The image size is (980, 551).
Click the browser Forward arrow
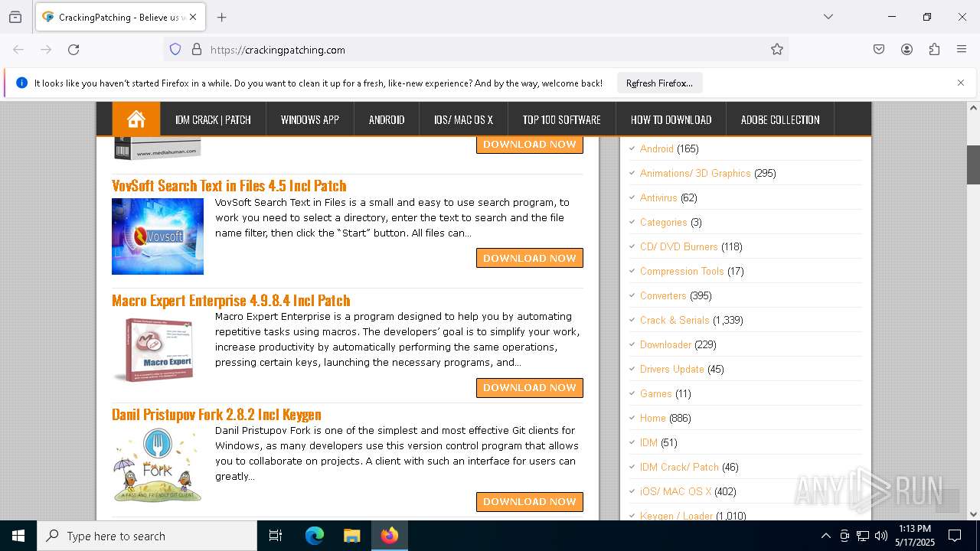click(46, 49)
